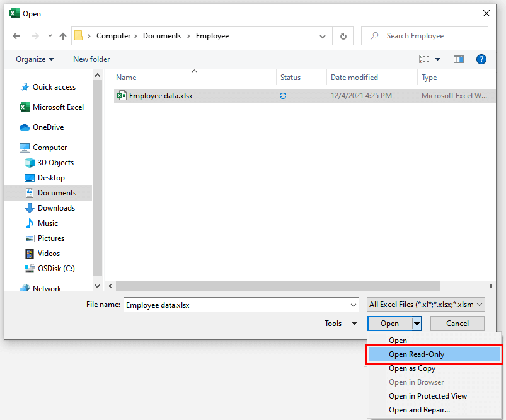
Task: Choose Open Read-Only from the menu
Action: coord(417,354)
